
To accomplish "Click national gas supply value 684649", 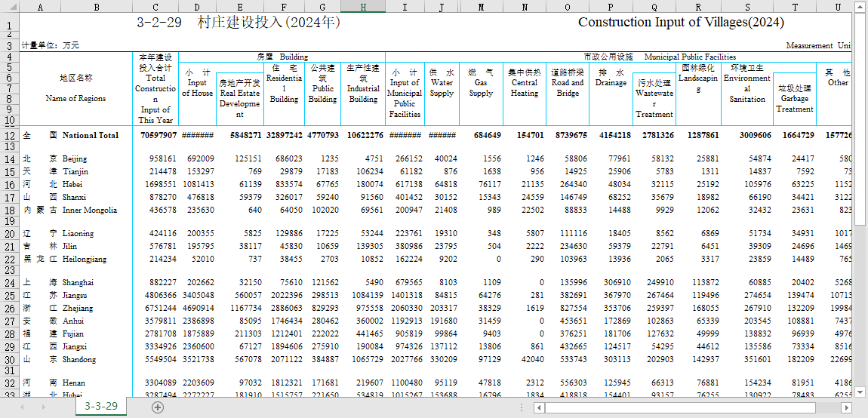I will tap(487, 135).
